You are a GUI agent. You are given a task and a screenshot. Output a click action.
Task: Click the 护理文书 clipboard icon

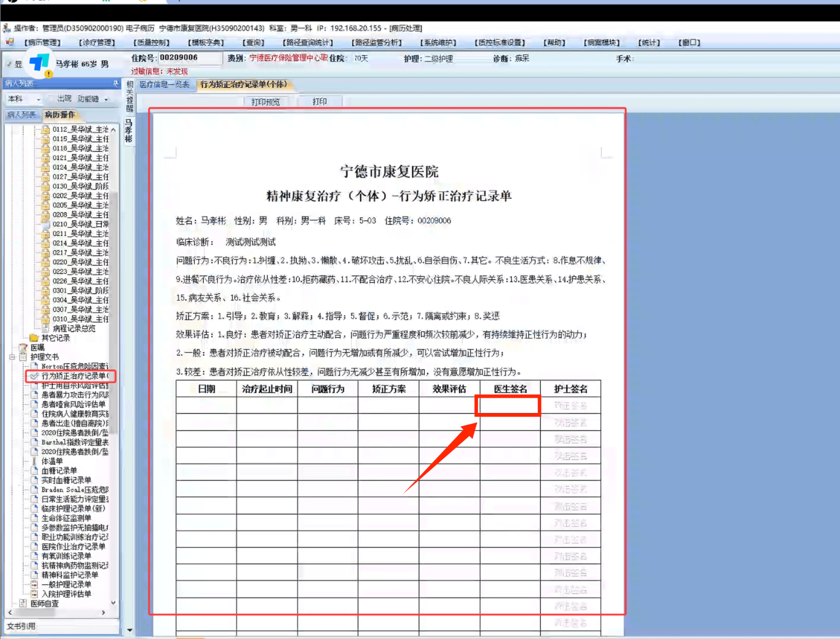[23, 357]
